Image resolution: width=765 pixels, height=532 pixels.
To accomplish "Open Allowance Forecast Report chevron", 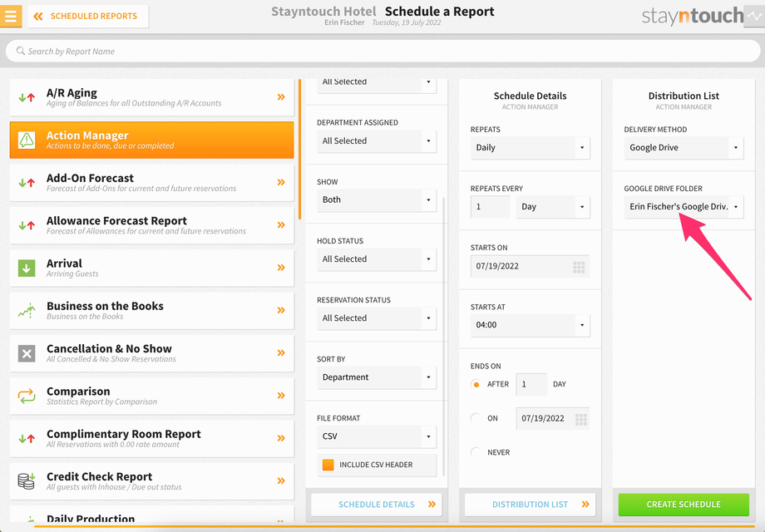I will pyautogui.click(x=281, y=224).
